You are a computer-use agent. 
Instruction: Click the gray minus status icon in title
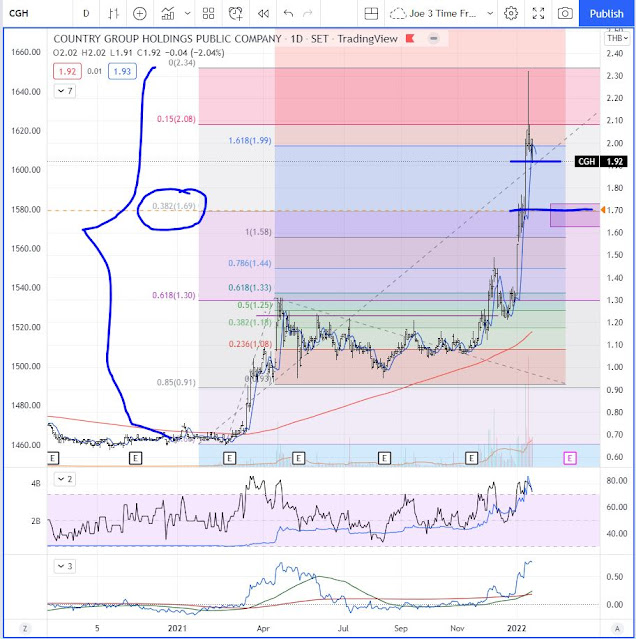434,39
